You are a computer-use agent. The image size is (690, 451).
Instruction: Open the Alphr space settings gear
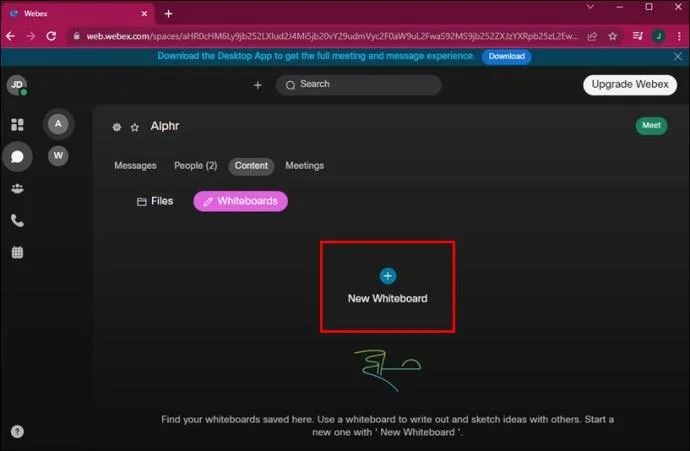[x=117, y=127]
